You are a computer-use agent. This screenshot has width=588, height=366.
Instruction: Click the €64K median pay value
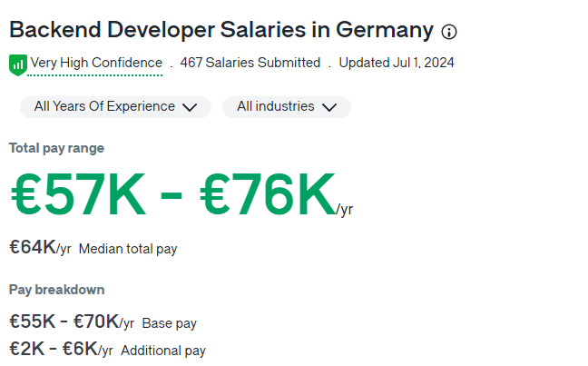(33, 247)
